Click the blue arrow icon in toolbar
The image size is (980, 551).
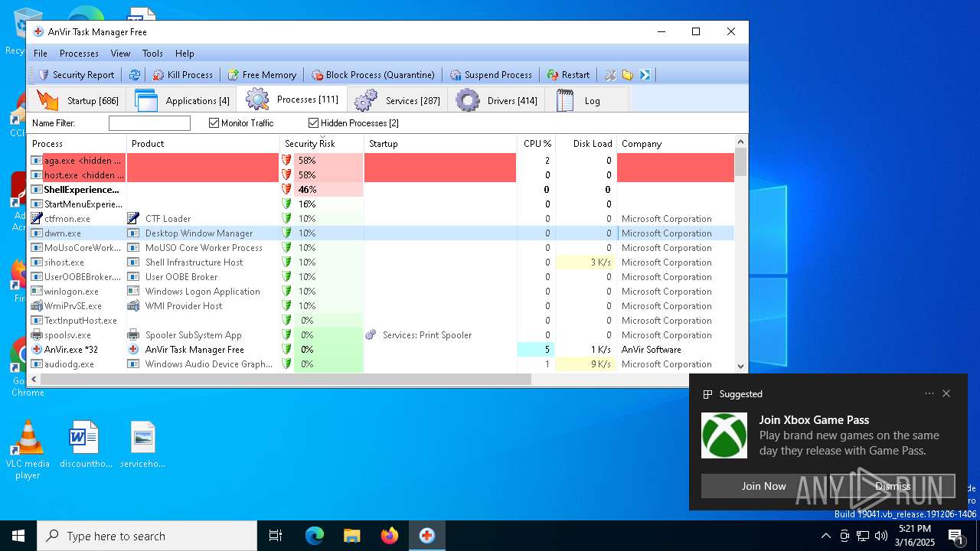[x=645, y=75]
